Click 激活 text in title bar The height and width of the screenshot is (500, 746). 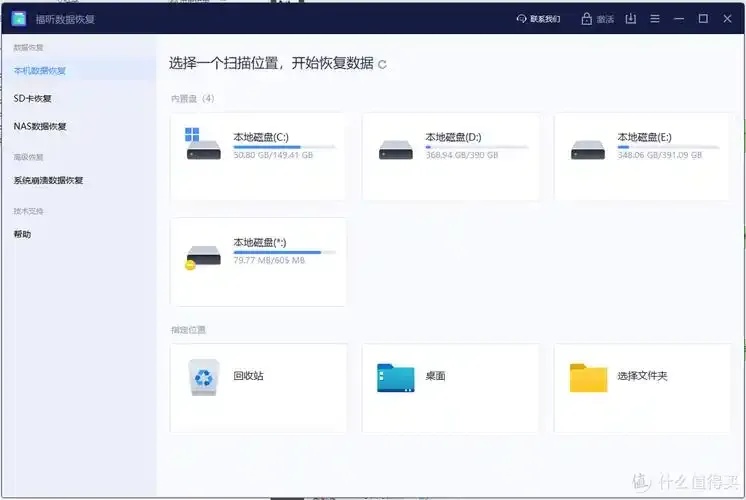[605, 19]
